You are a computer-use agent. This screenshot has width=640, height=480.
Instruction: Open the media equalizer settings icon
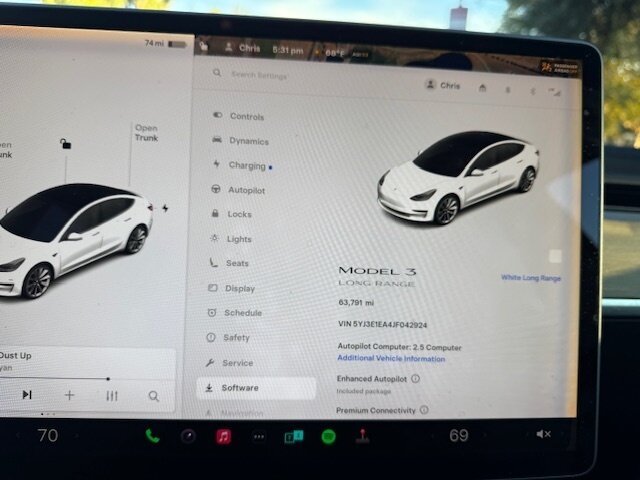[x=112, y=396]
